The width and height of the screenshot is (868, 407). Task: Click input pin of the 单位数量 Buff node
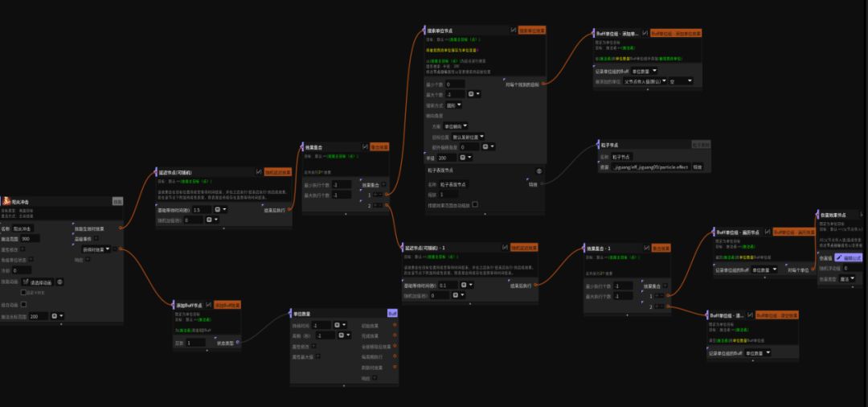tap(291, 314)
